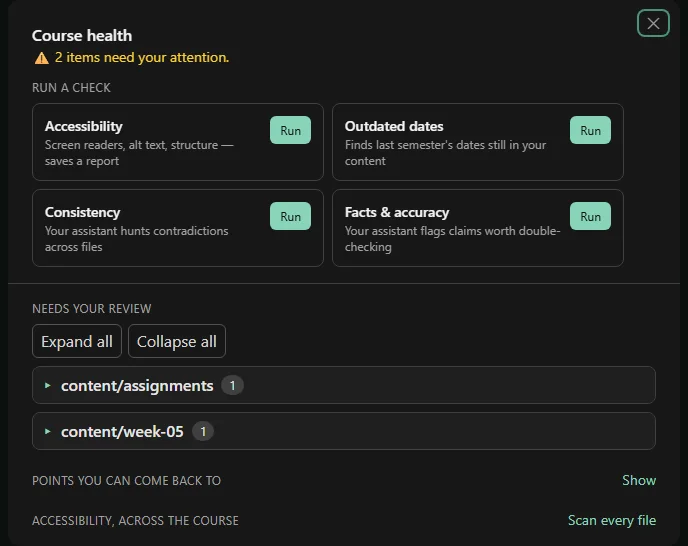
Task: Click the count badge on content/assignments
Action: click(232, 386)
